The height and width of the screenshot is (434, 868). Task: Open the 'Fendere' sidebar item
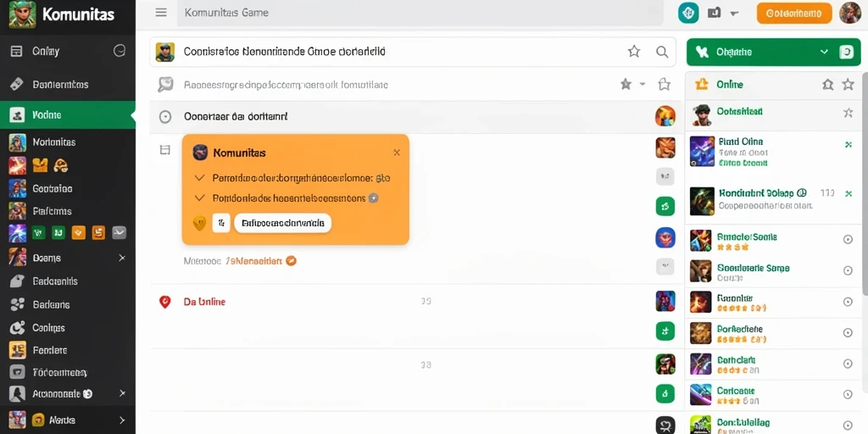(68, 350)
